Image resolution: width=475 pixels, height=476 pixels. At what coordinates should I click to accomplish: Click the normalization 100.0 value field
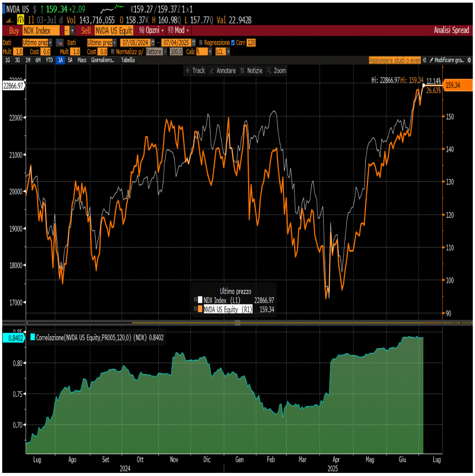click(176, 52)
